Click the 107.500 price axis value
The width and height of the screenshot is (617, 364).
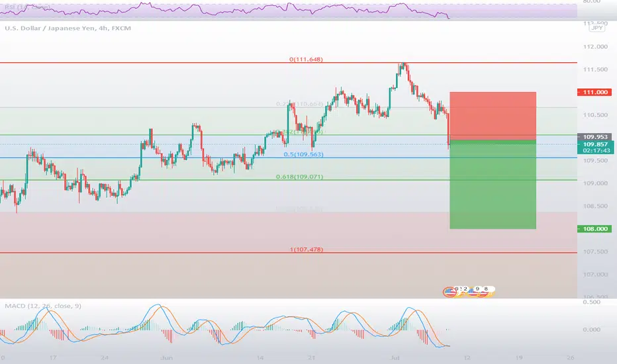(595, 251)
